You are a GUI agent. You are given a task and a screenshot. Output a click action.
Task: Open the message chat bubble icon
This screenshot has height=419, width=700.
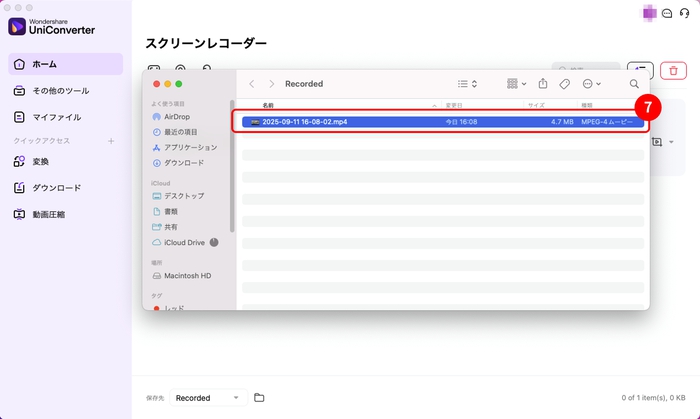tap(667, 13)
